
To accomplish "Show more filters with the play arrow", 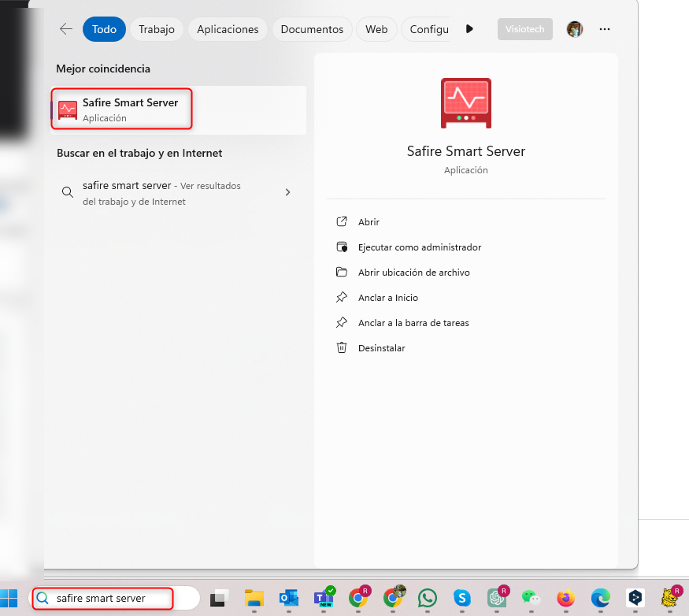I will 469,29.
